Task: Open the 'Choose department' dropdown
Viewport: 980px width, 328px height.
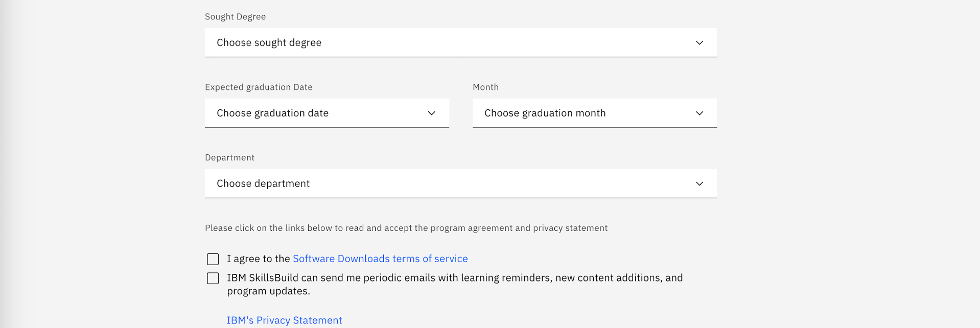Action: coord(450,184)
